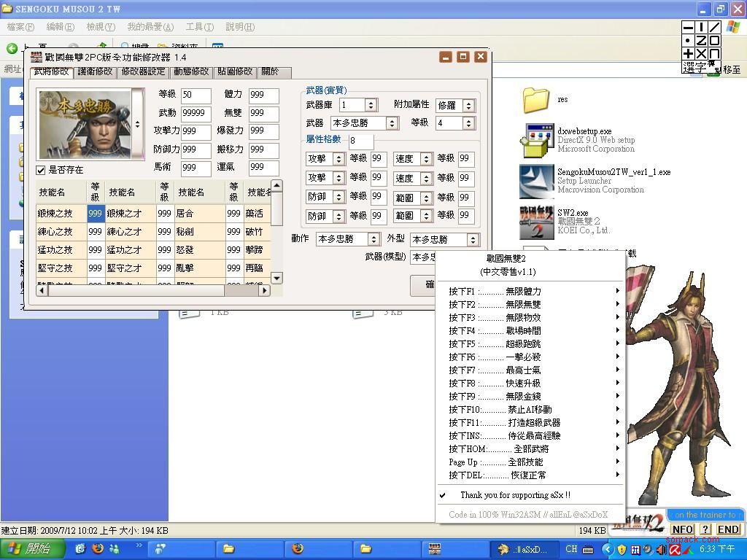Screen dimensions: 747x560
Task: Click the SengokuMusou2TW setup launcher icon
Action: pos(536,181)
